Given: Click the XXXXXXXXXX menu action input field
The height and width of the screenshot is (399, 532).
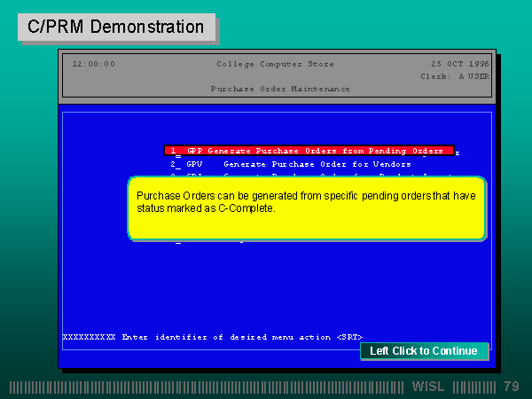Looking at the screenshot, I should click(x=89, y=337).
